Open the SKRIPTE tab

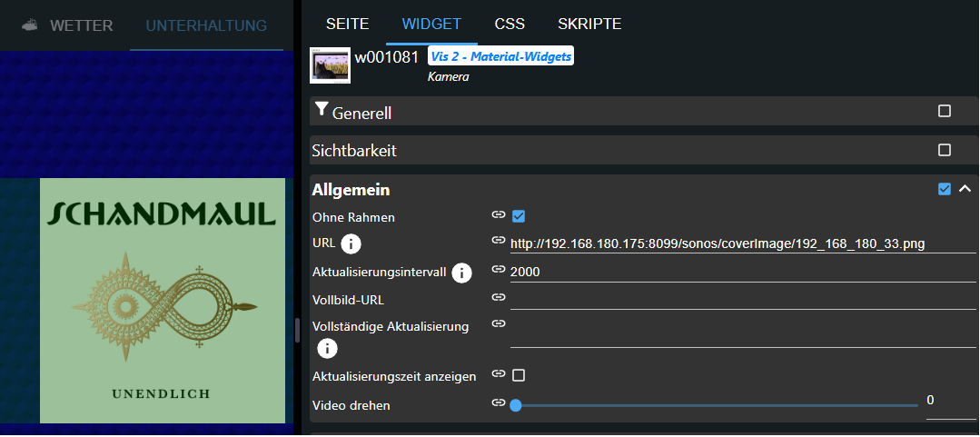[x=589, y=25]
